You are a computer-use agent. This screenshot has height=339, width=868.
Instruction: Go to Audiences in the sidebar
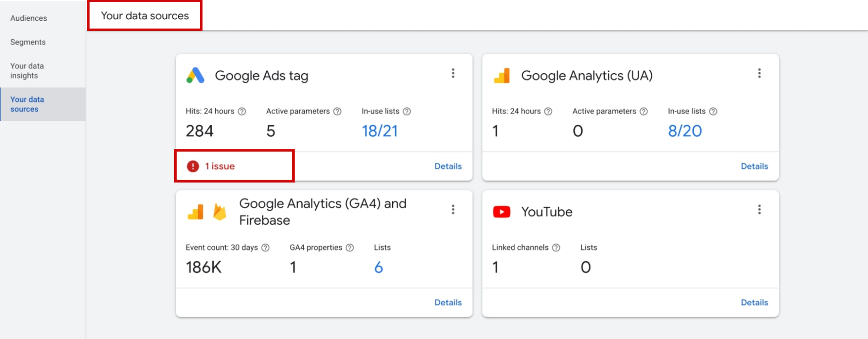tap(29, 18)
